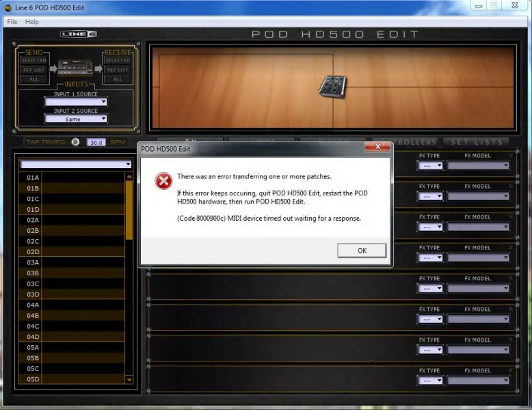Click the Send Set List button

point(34,70)
